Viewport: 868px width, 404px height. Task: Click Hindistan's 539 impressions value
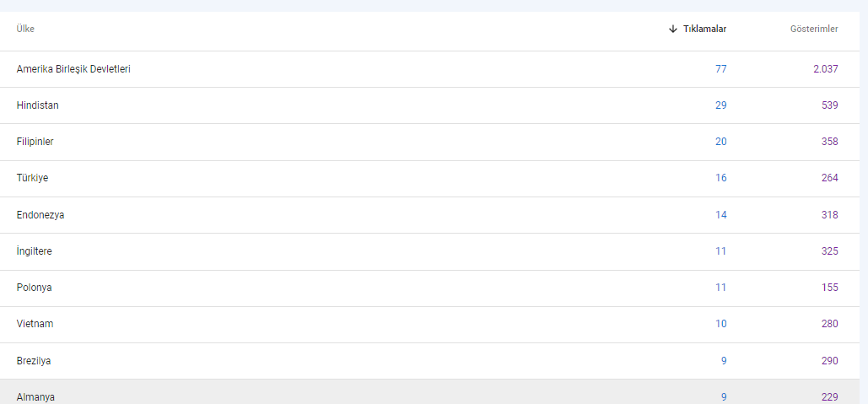coord(830,105)
